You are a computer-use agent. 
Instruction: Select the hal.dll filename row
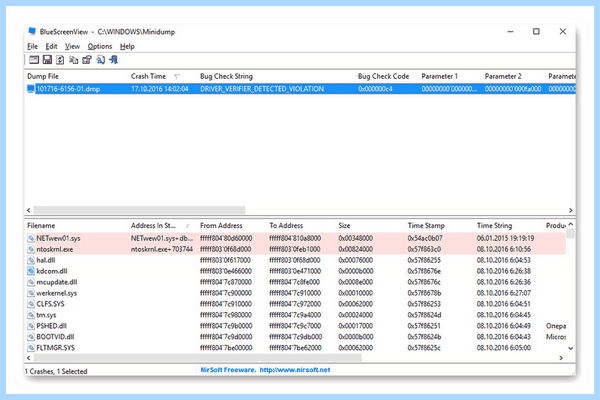tap(295, 260)
